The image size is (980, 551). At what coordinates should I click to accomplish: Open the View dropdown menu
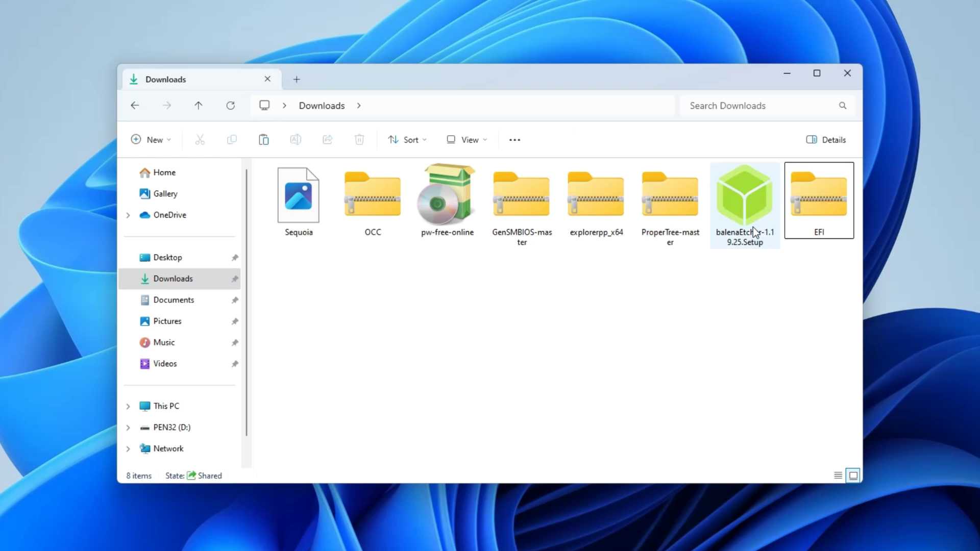click(x=467, y=140)
